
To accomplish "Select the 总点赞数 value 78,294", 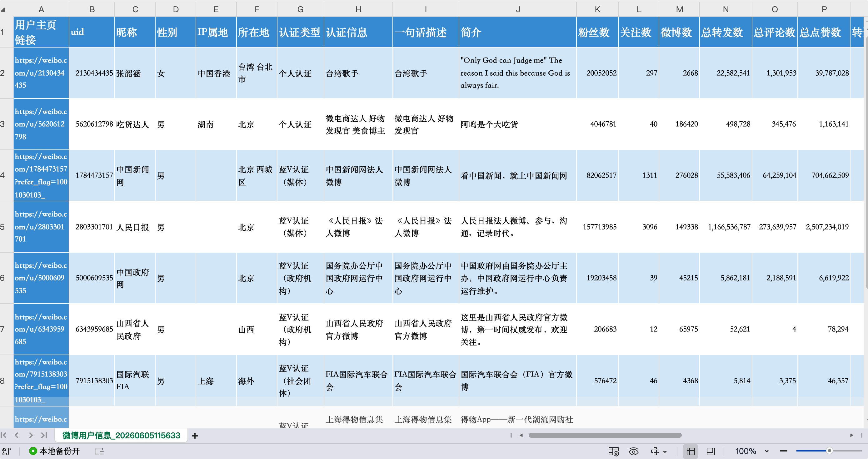I will pos(824,329).
